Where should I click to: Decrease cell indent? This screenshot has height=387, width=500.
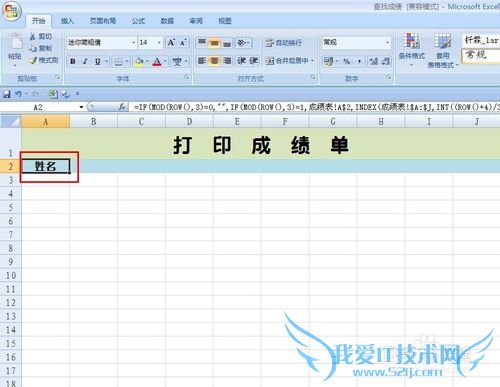[241, 61]
